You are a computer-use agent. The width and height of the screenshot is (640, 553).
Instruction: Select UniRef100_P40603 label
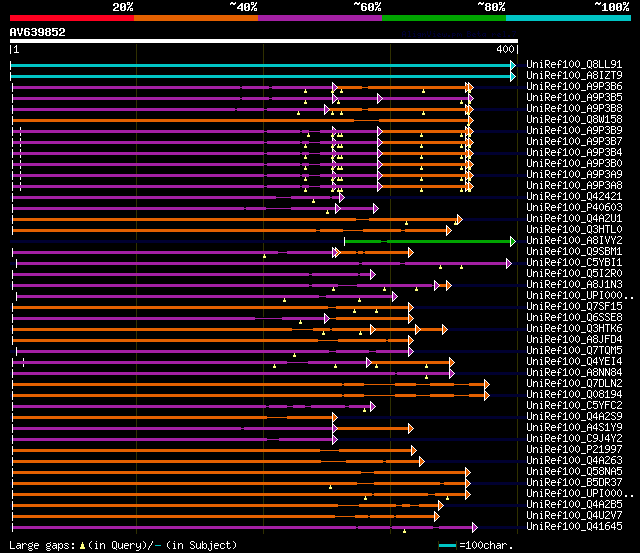pyautogui.click(x=574, y=208)
